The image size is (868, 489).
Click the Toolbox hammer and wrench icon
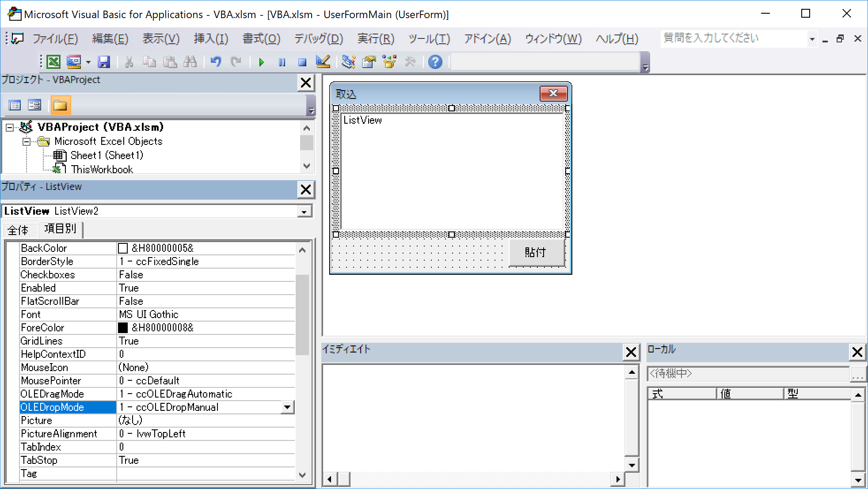coord(410,62)
